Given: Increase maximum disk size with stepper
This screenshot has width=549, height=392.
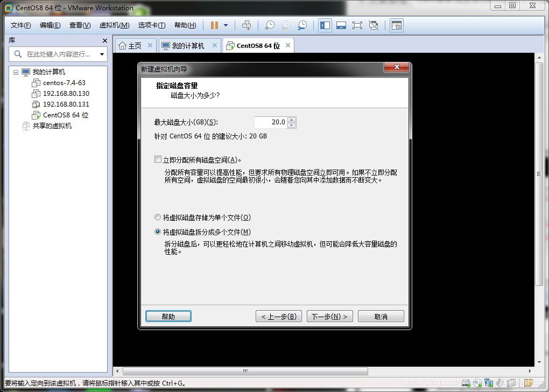Looking at the screenshot, I should 291,119.
